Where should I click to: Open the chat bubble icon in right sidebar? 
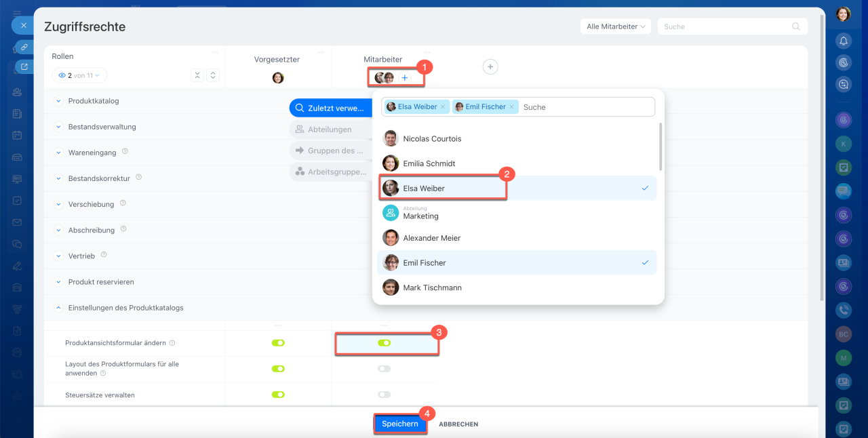coord(844,191)
